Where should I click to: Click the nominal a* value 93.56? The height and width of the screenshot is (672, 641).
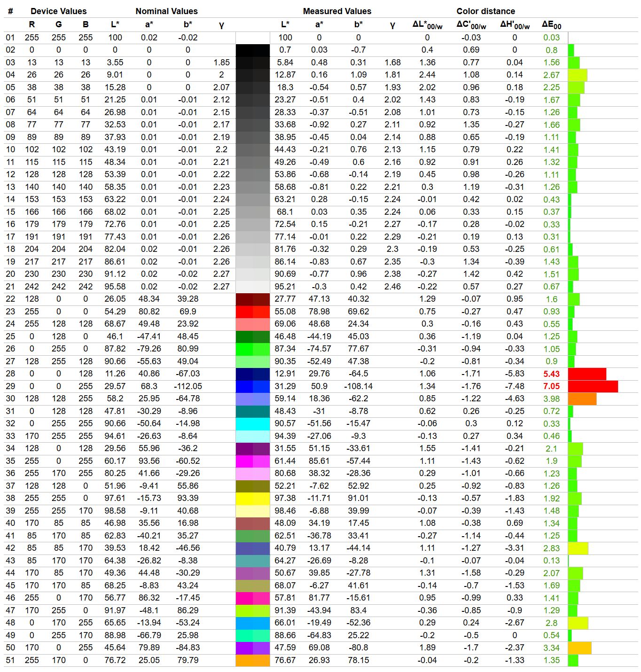click(149, 461)
